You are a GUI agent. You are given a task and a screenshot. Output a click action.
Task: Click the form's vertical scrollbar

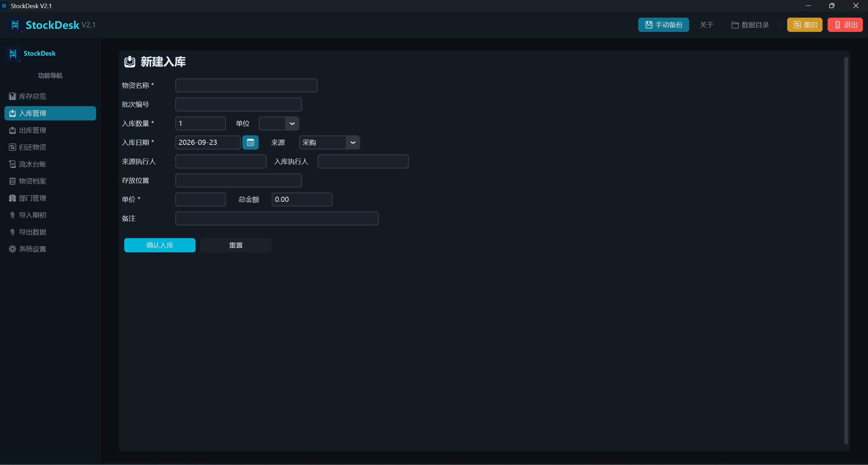click(x=846, y=250)
